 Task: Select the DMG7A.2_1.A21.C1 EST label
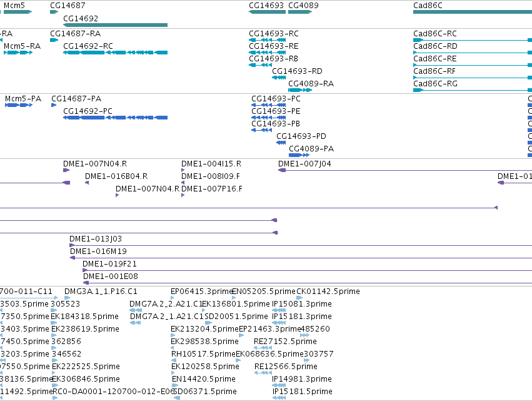(167, 317)
